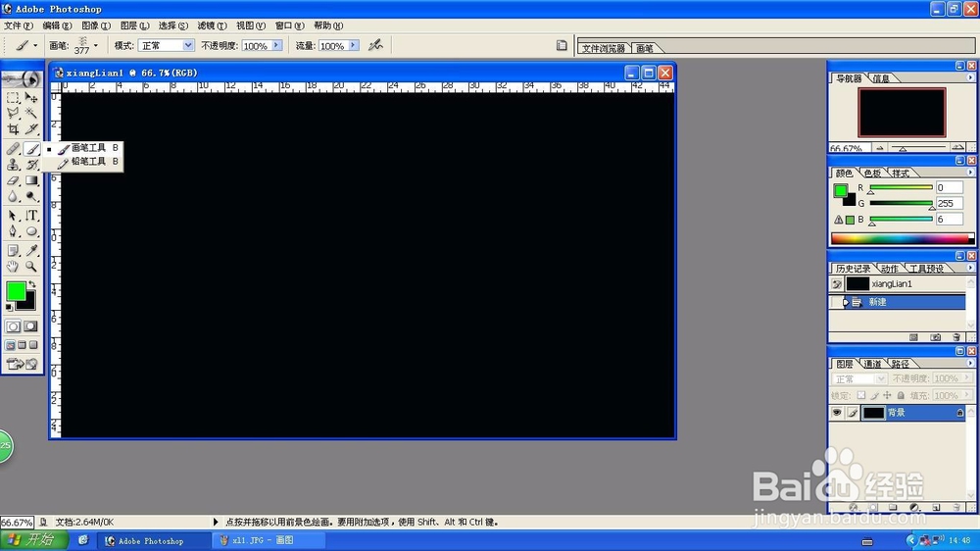Screen dimensions: 980x551
Task: Open the 滤镜 menu
Action: coord(212,25)
